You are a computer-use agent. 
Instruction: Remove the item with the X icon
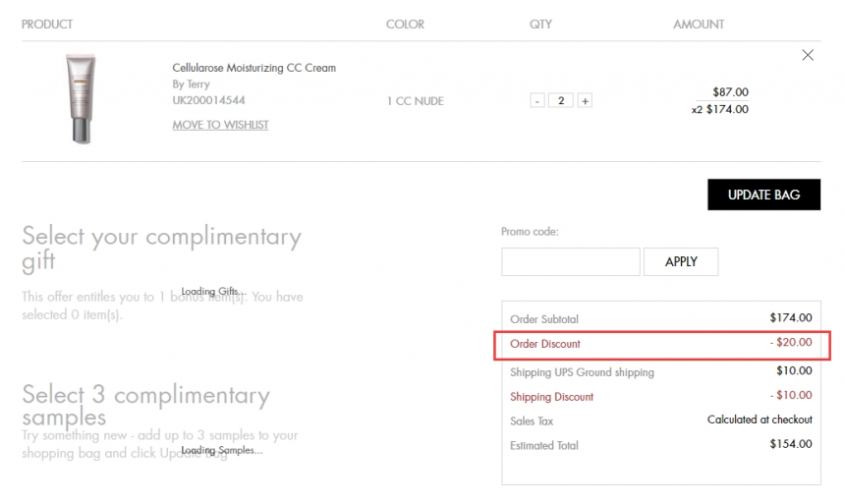[808, 55]
